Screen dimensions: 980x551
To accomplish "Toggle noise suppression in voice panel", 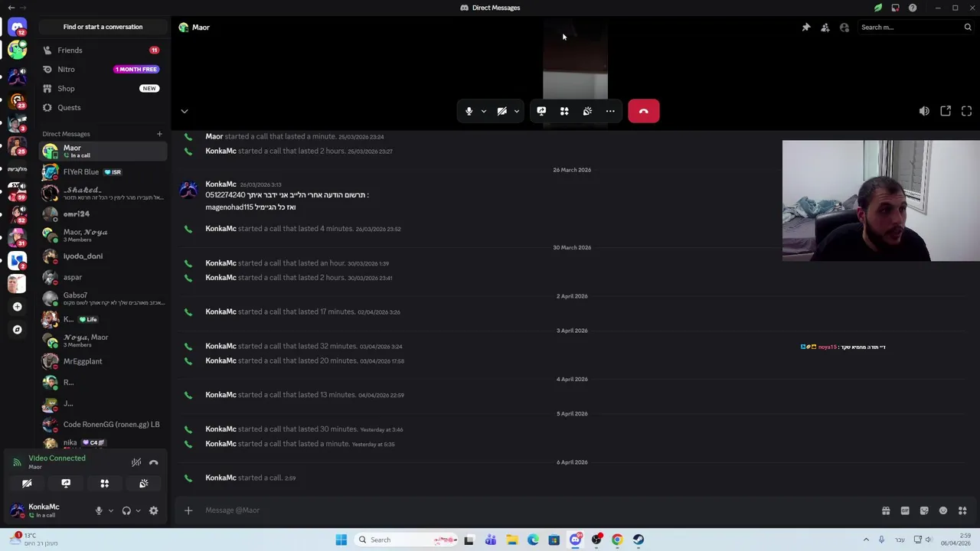I will (136, 462).
